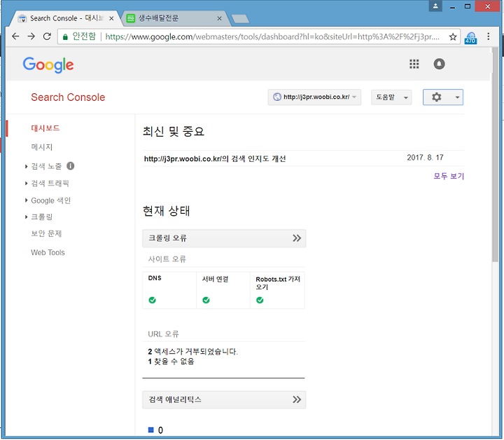Bookmark this page with the star icon
The image size is (504, 440).
(453, 37)
